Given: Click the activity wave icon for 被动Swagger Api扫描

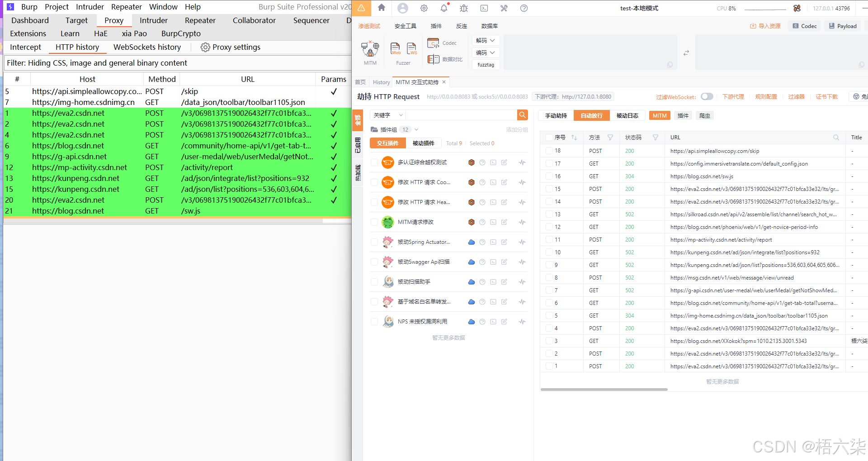Looking at the screenshot, I should click(522, 262).
